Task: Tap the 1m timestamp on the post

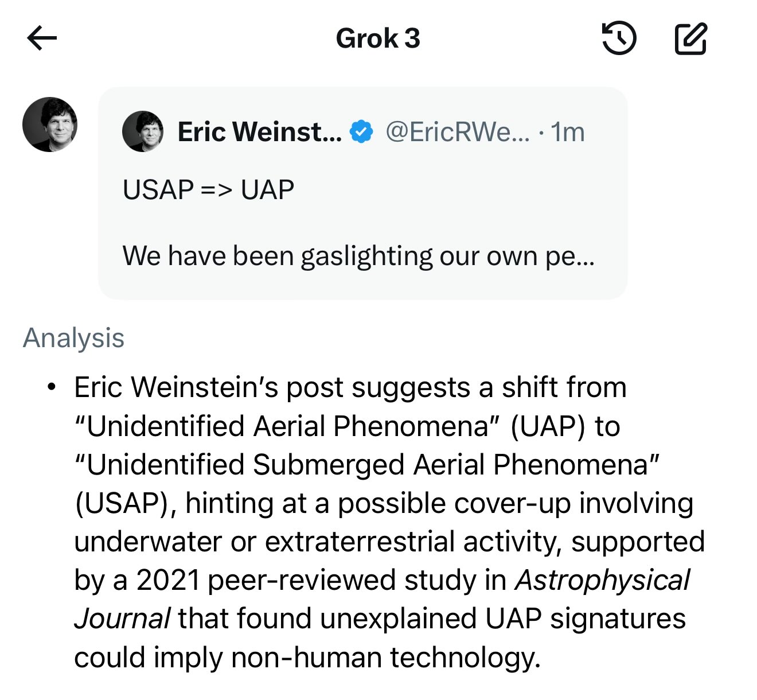Action: pyautogui.click(x=568, y=132)
